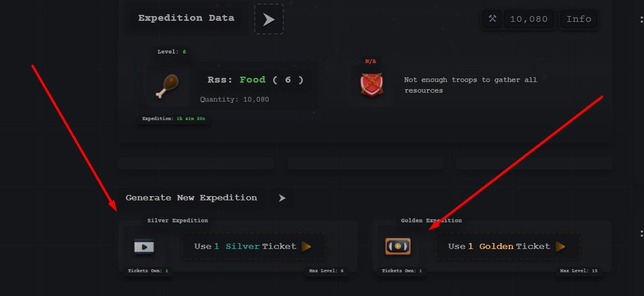Expand arrow next to Generate New Expedition

point(282,198)
